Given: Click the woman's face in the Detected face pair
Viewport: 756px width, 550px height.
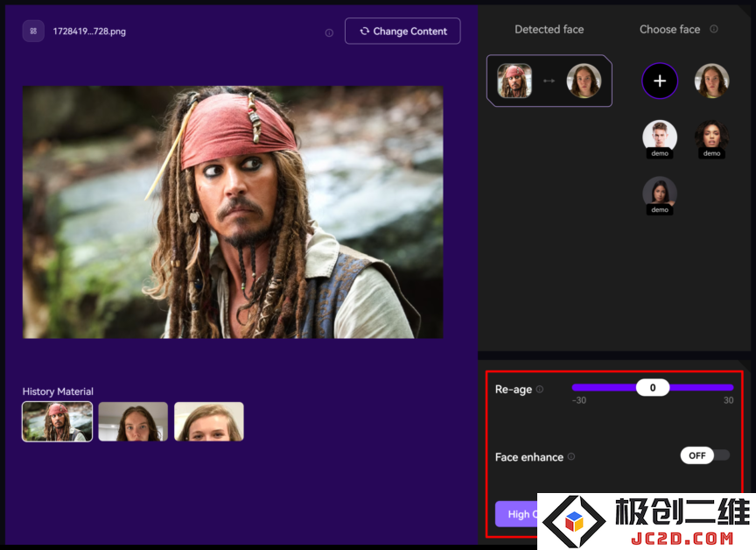Looking at the screenshot, I should coord(584,81).
